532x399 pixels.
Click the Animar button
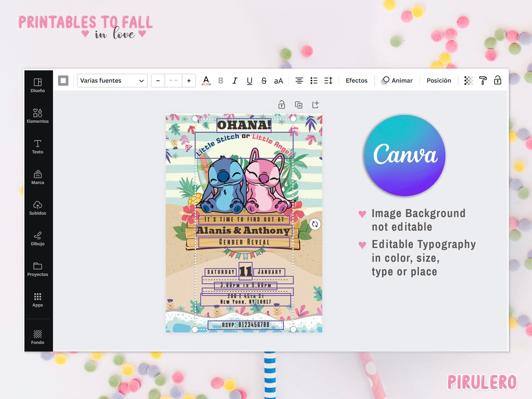397,80
